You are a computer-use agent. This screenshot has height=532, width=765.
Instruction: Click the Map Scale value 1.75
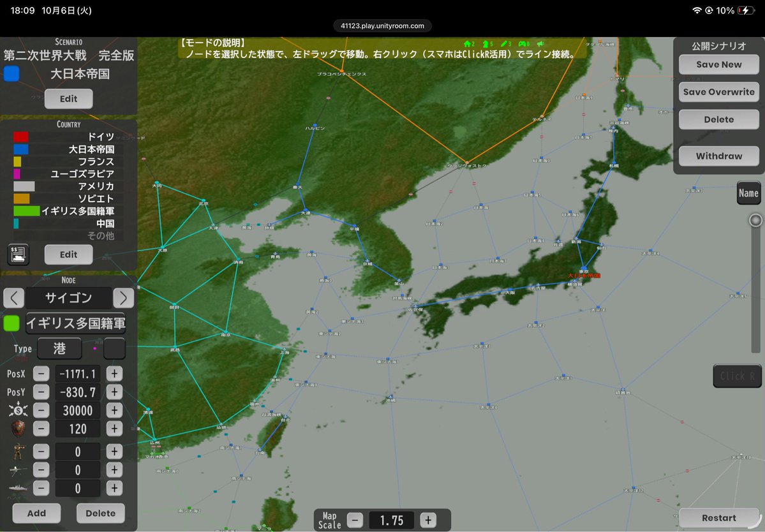coord(392,521)
